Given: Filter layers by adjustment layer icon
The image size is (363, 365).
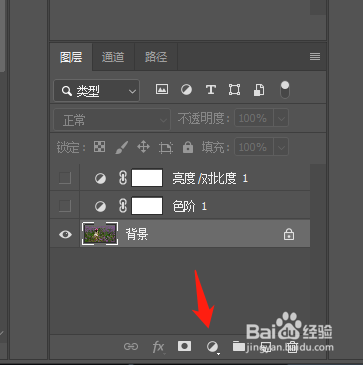Looking at the screenshot, I should click(x=186, y=90).
